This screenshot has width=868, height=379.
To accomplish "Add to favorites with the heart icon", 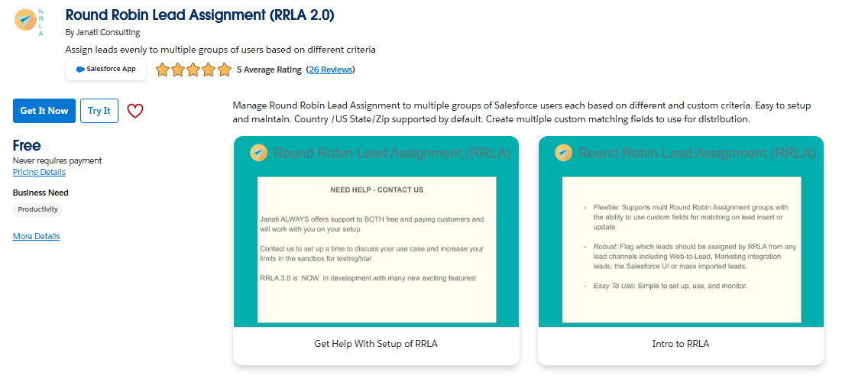I will 135,111.
